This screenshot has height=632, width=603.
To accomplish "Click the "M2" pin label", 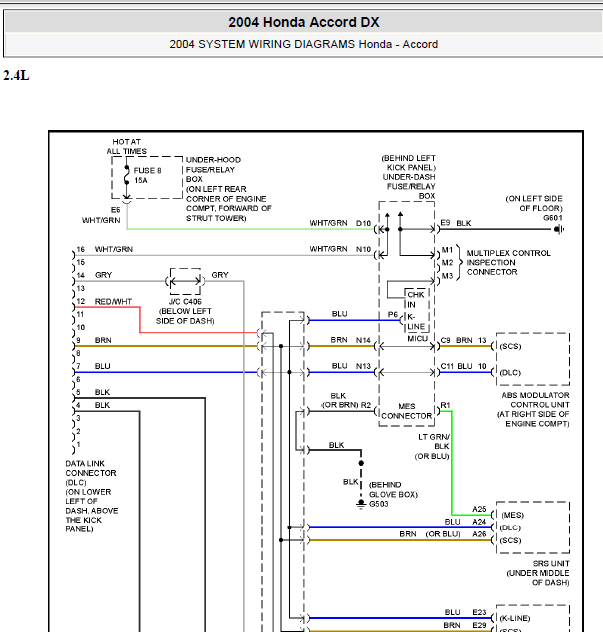I will coord(447,263).
